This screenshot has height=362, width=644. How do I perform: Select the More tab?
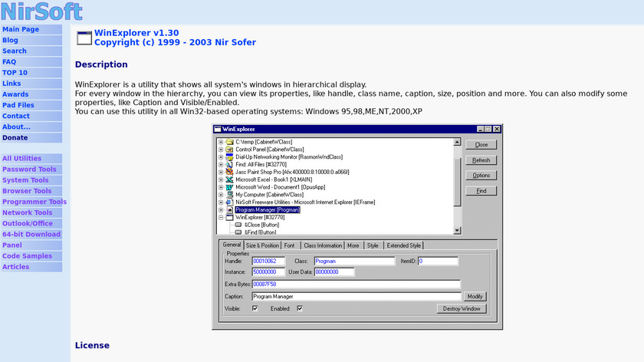pos(353,245)
